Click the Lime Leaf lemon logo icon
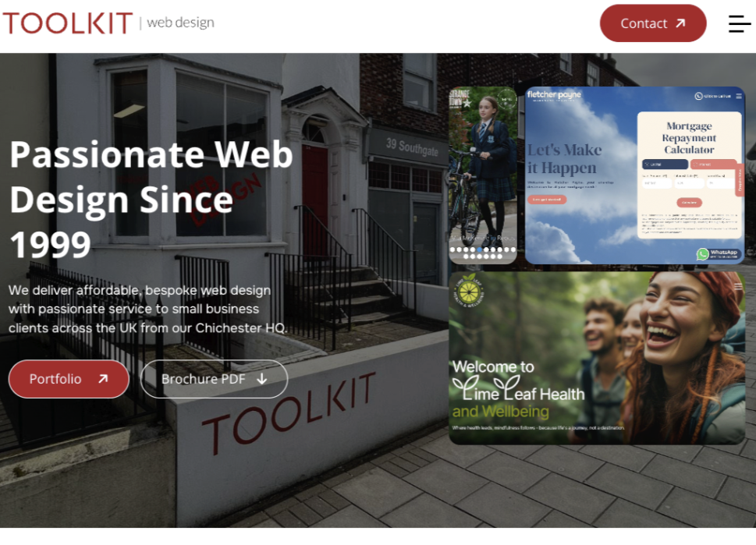 pos(468,291)
